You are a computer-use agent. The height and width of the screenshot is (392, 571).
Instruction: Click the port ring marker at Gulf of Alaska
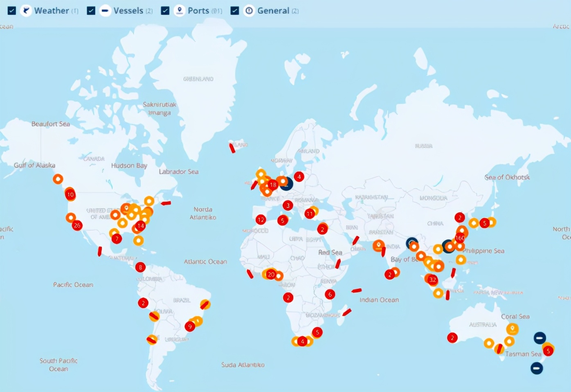click(58, 179)
